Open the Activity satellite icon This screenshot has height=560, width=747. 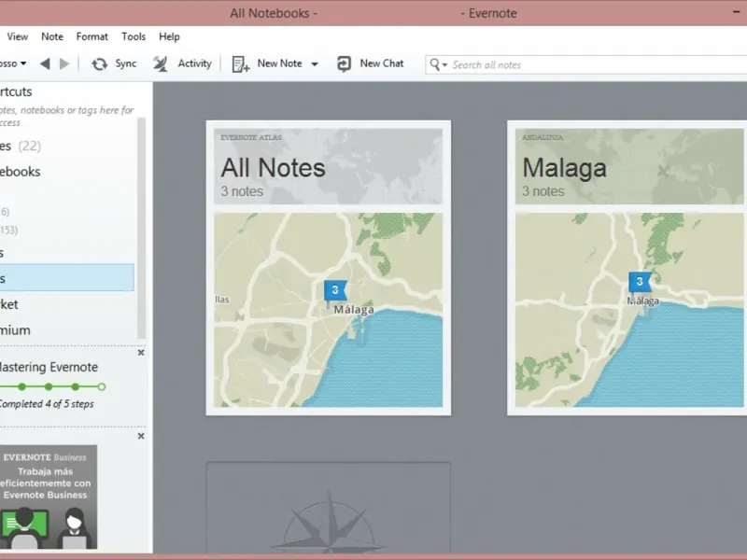coord(161,63)
